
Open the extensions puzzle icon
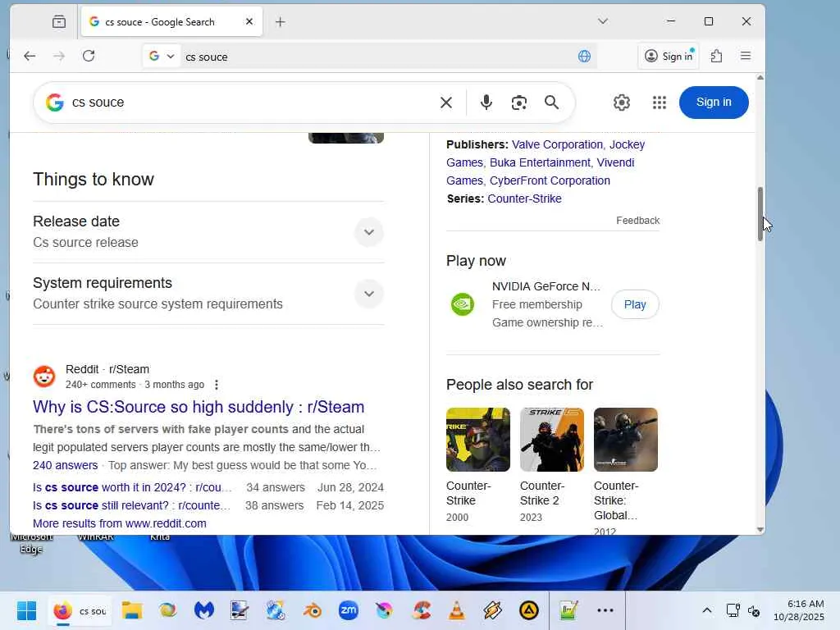pos(716,57)
